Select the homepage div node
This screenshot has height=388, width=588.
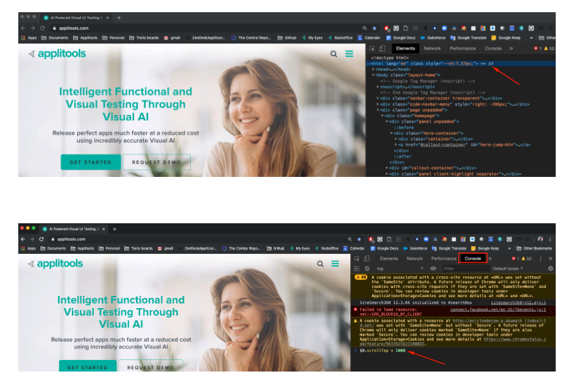coord(412,116)
